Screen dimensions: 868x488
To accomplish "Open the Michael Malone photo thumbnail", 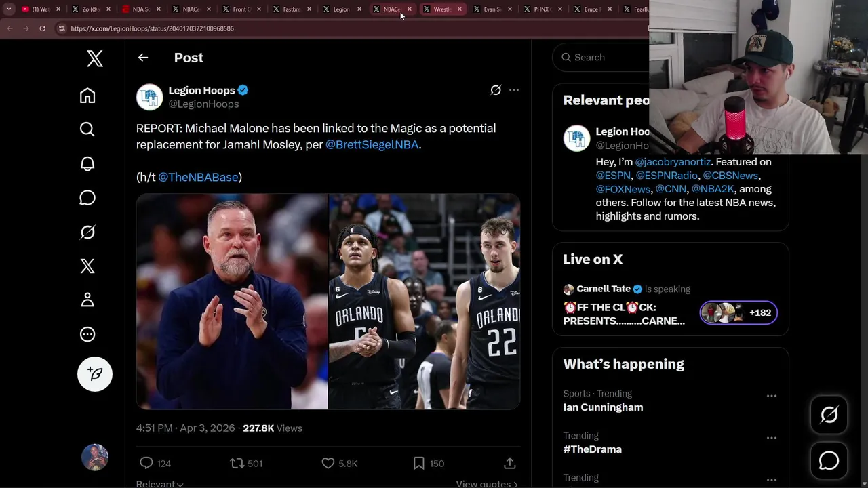I will (x=232, y=302).
